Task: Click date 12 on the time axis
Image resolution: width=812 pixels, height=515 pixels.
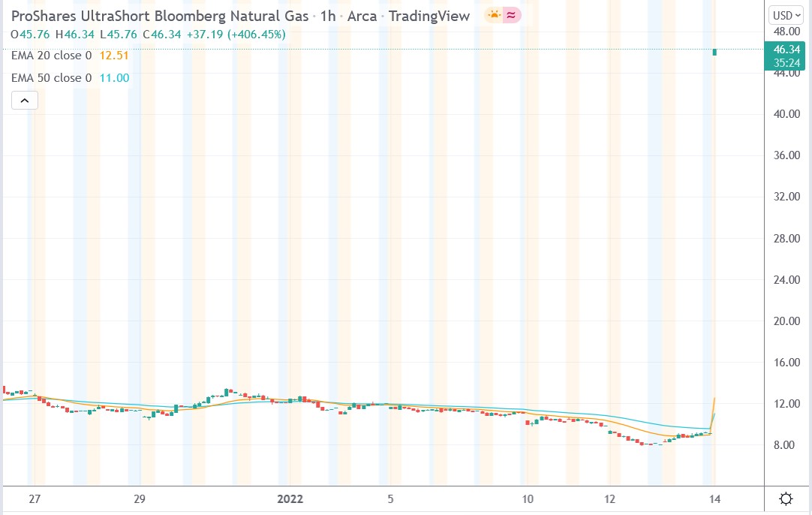Action: [x=609, y=499]
